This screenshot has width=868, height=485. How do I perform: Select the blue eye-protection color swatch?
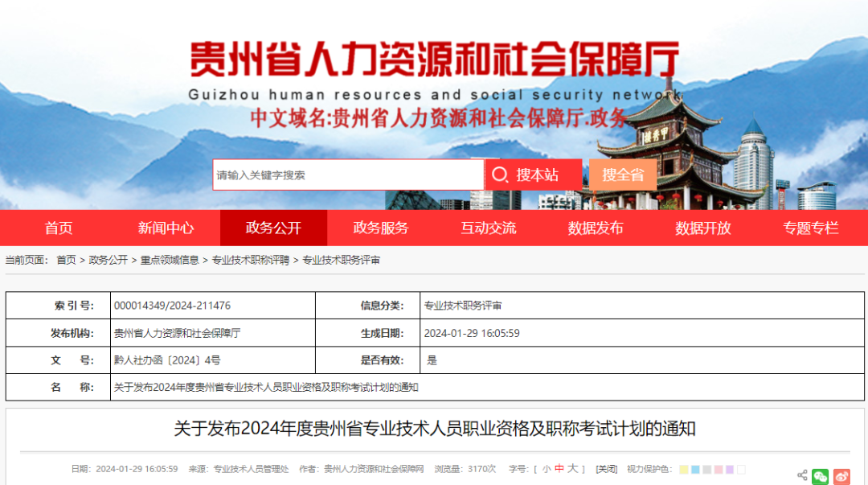pos(696,470)
